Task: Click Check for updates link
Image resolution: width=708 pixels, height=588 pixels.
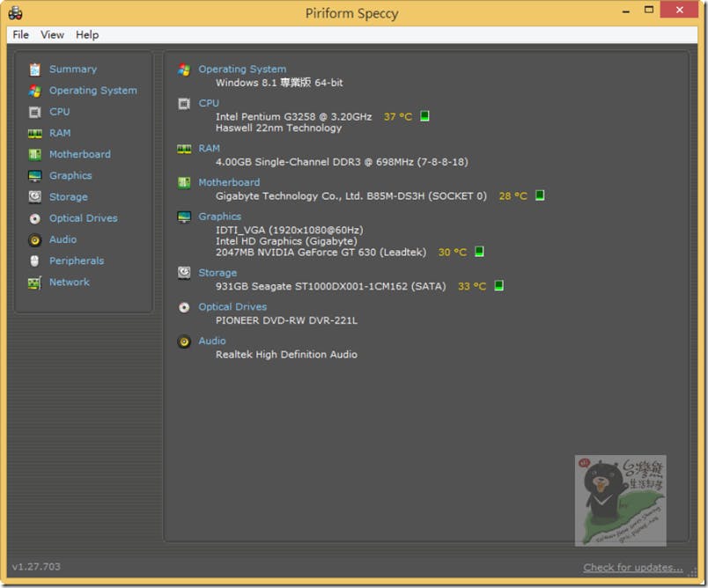Action: pos(632,568)
